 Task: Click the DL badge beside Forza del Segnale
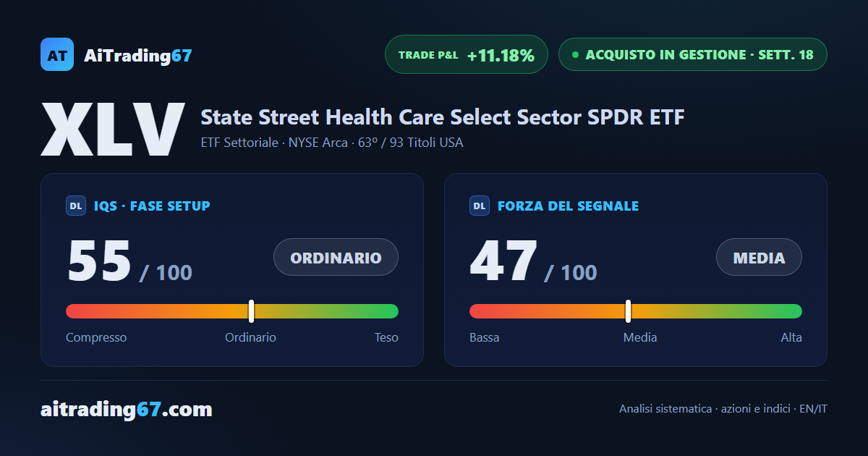[x=480, y=206]
